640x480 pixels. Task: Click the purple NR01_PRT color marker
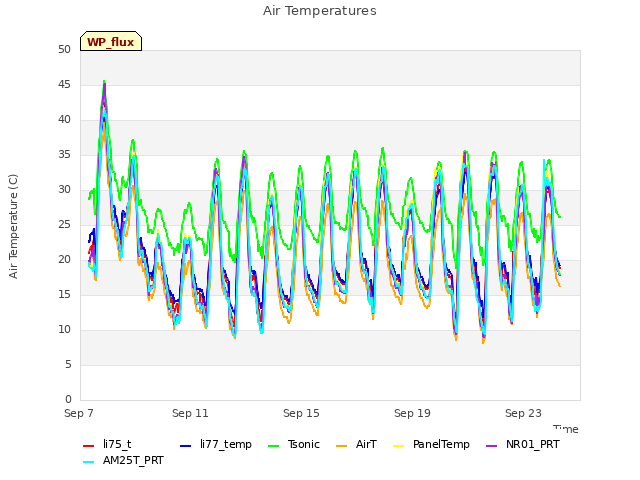point(491,446)
